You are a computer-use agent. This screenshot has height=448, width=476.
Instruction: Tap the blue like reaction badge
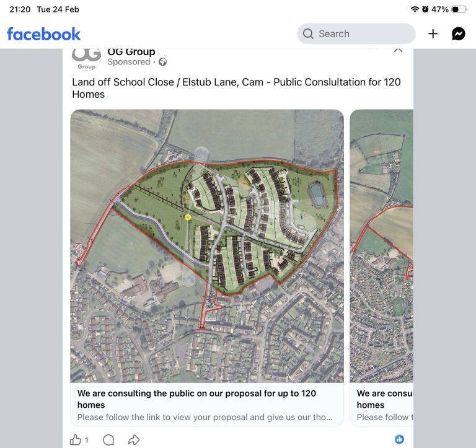coord(400,439)
